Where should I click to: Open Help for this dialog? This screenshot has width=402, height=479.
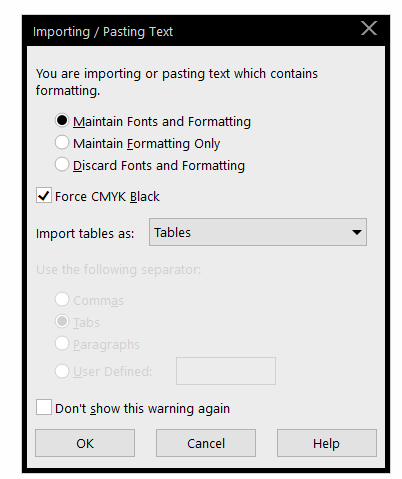327,443
